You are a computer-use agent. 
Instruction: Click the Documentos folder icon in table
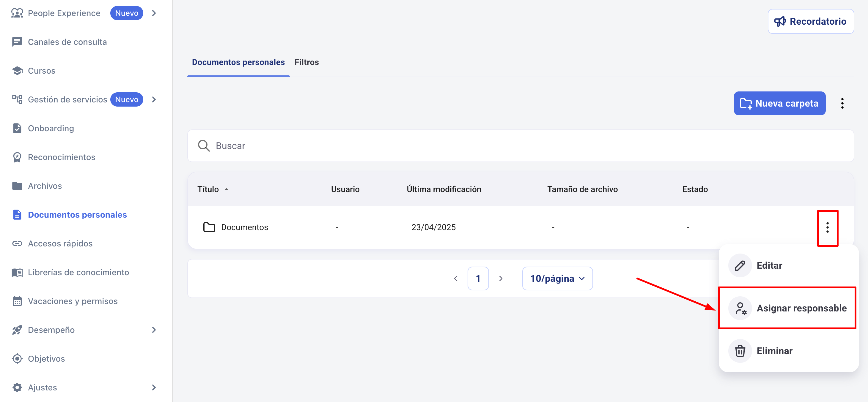[x=209, y=227]
